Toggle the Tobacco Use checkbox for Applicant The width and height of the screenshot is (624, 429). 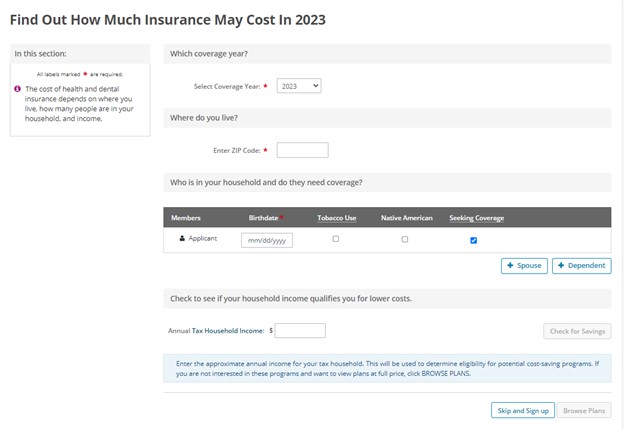(336, 239)
